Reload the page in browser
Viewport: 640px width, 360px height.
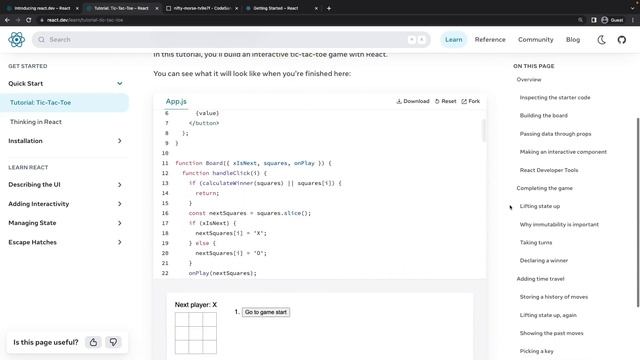(29, 20)
